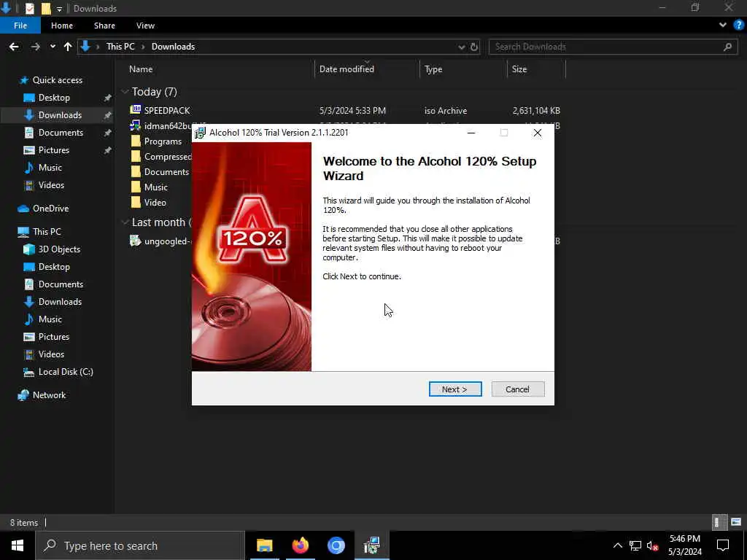Collapse the Today (7) group
This screenshot has width=747, height=560.
[x=125, y=91]
